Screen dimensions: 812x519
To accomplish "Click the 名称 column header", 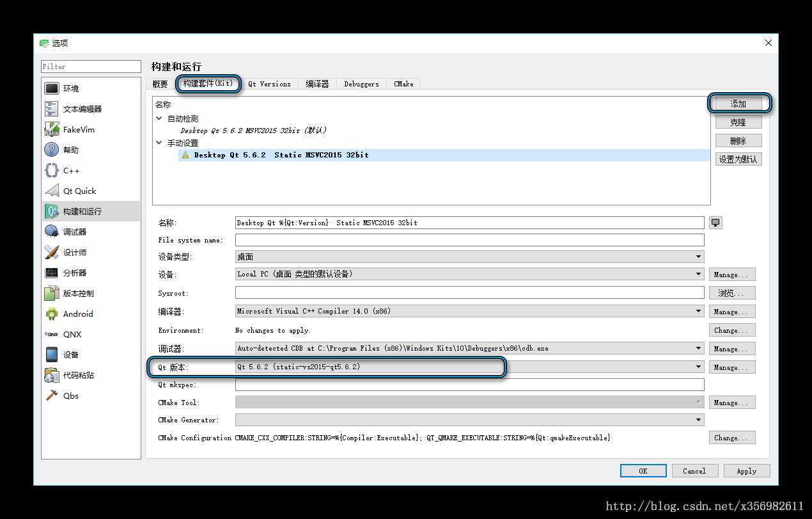I will [x=163, y=105].
